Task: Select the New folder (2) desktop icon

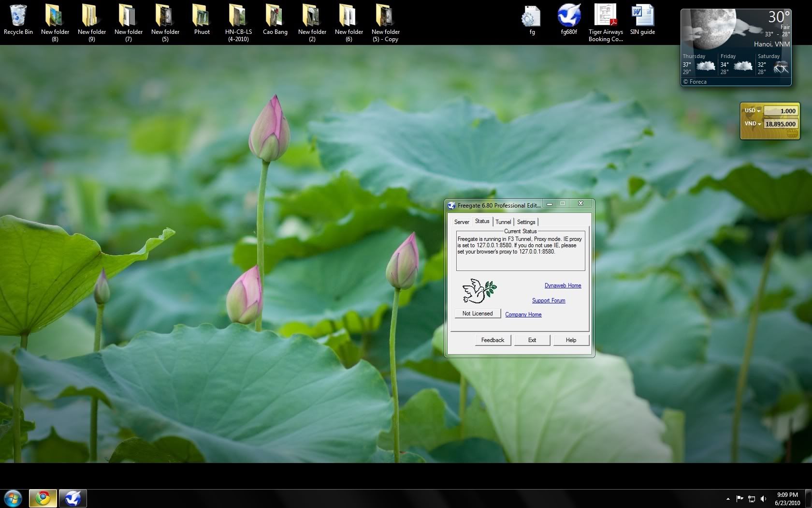Action: pyautogui.click(x=312, y=22)
